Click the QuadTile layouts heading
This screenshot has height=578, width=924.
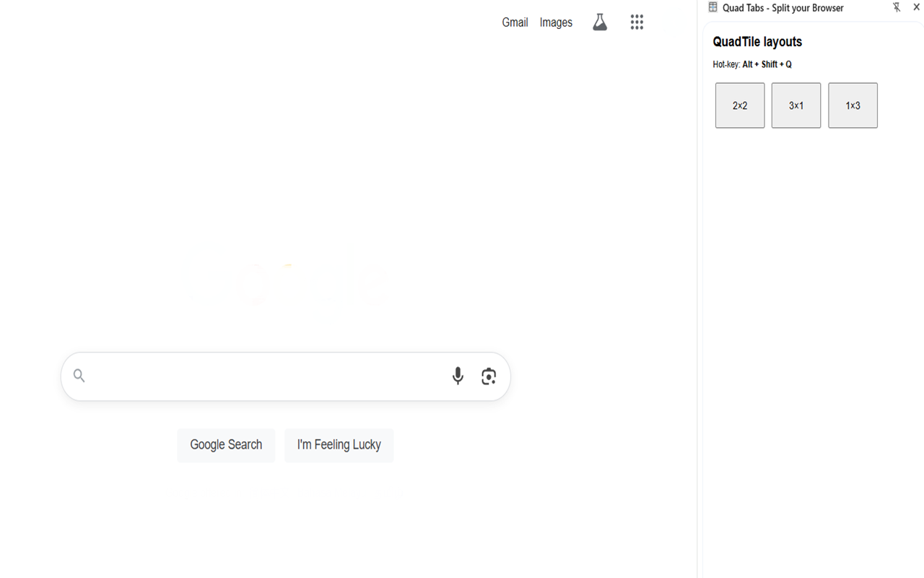[757, 42]
